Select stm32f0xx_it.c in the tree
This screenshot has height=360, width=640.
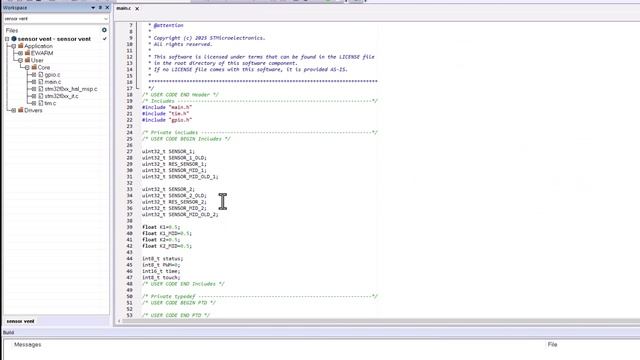coord(61,96)
